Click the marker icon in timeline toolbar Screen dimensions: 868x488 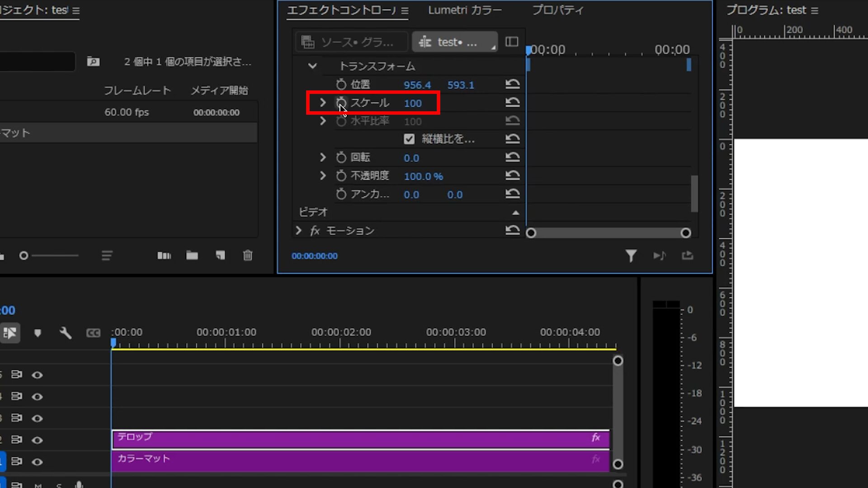[38, 333]
